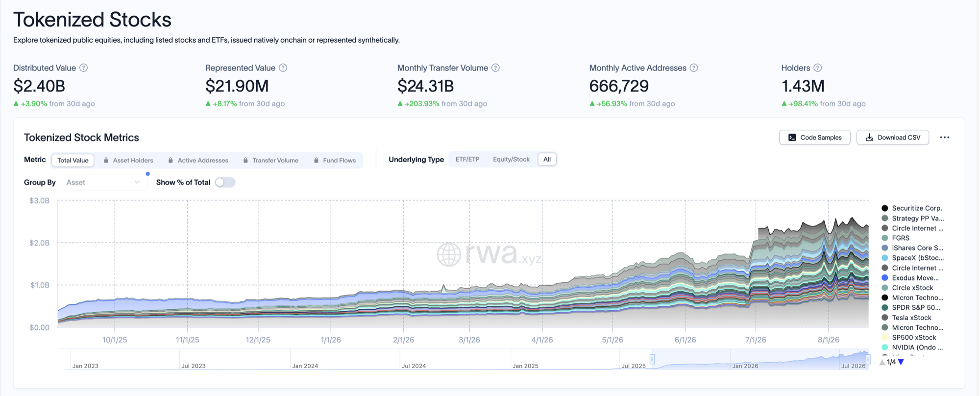
Task: Go to next legend page arrow
Action: point(901,362)
